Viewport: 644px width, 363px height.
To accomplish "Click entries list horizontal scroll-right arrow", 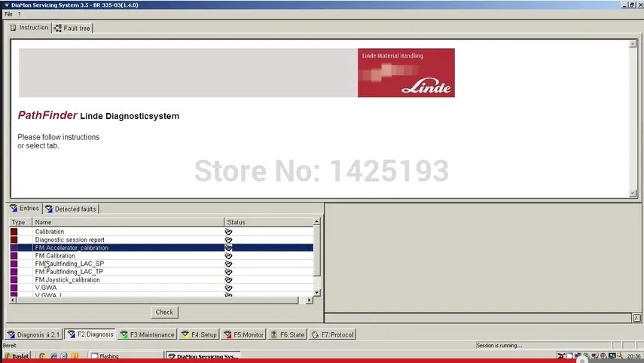I will pyautogui.click(x=310, y=300).
